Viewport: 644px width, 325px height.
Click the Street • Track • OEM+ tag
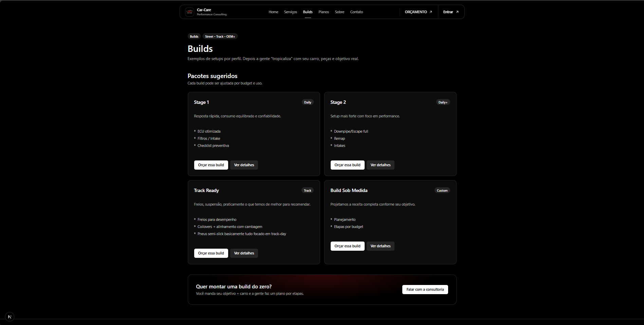pos(220,36)
